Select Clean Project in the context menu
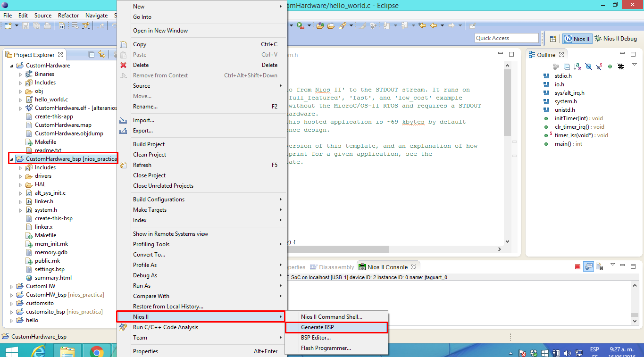This screenshot has width=644, height=357. pos(201,155)
